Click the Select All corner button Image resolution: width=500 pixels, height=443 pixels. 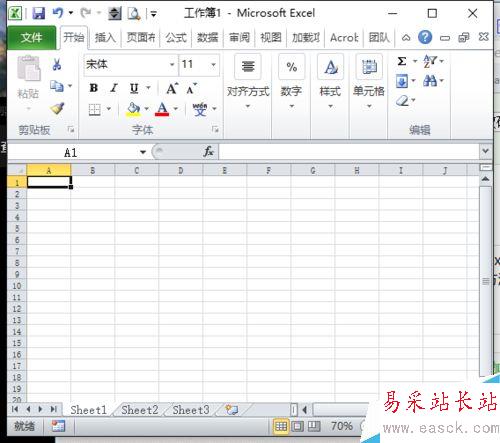17,170
